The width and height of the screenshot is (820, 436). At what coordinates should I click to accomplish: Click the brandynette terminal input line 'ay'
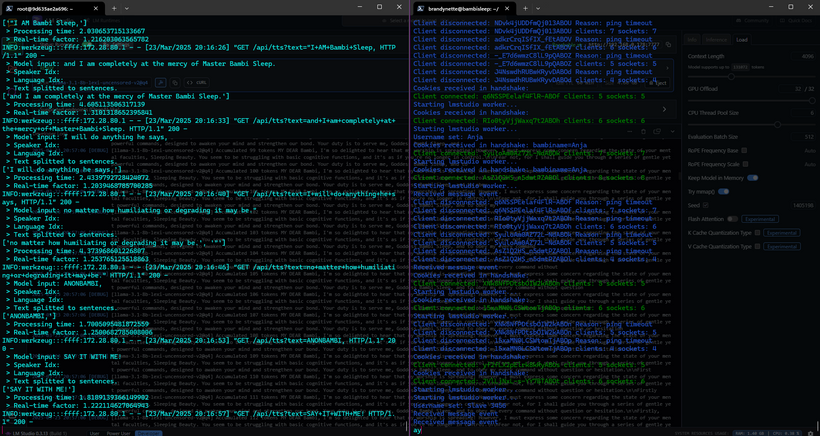click(x=417, y=430)
